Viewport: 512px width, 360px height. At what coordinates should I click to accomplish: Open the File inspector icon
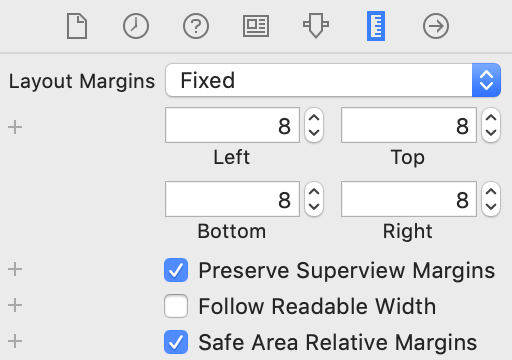point(77,26)
